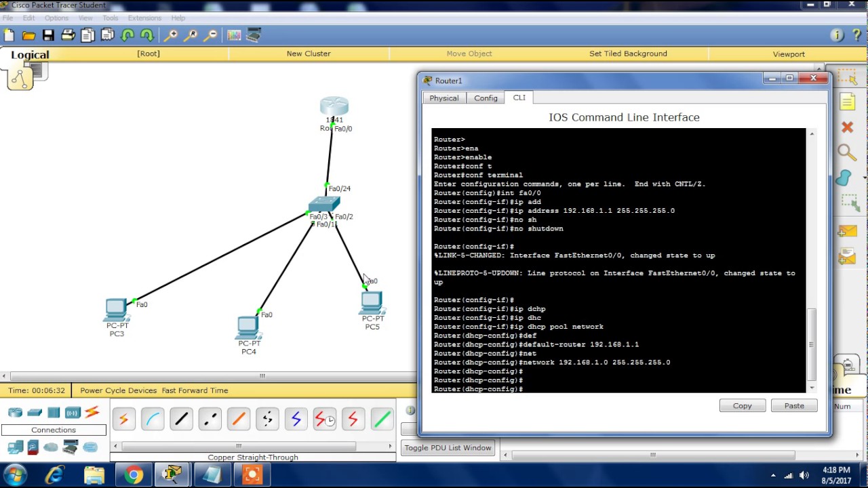Click Toggle PDU List Window
Viewport: 868px width, 488px height.
448,448
